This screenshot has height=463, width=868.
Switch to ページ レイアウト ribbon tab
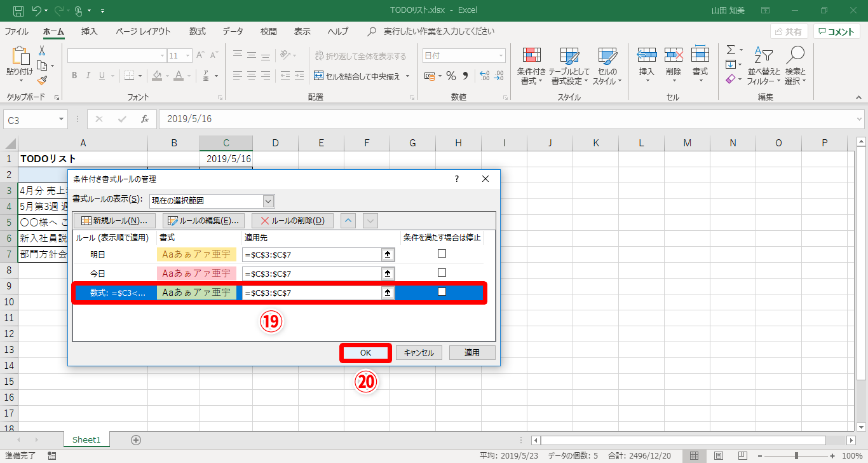pos(143,31)
